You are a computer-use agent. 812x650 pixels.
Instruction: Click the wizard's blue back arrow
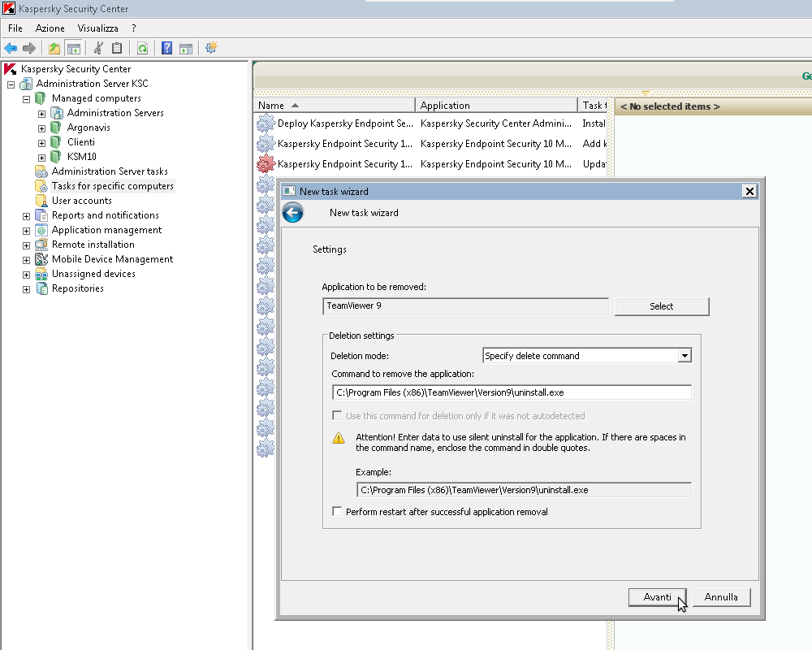292,213
